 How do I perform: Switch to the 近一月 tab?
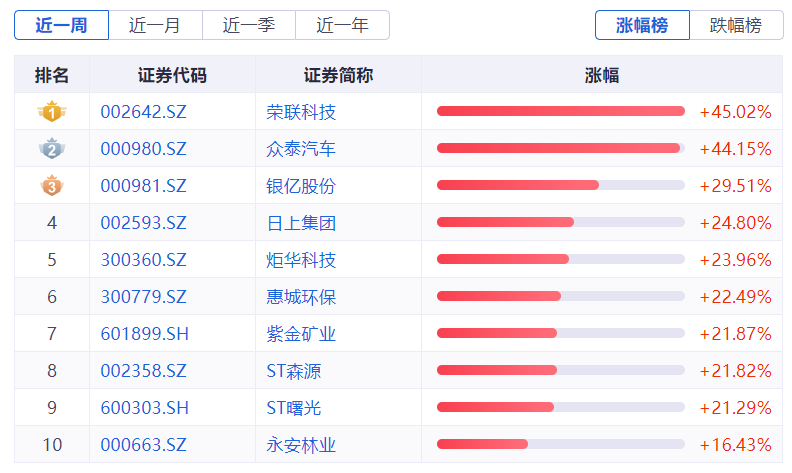point(155,25)
